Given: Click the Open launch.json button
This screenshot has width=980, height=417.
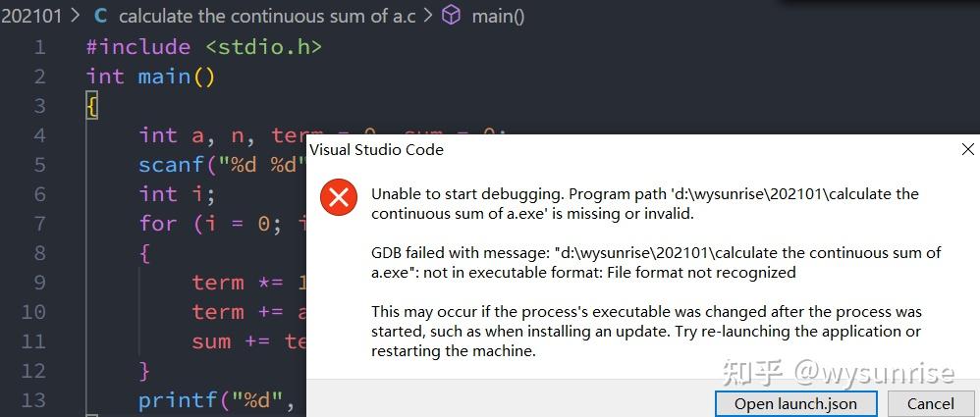Looking at the screenshot, I should pos(795,403).
